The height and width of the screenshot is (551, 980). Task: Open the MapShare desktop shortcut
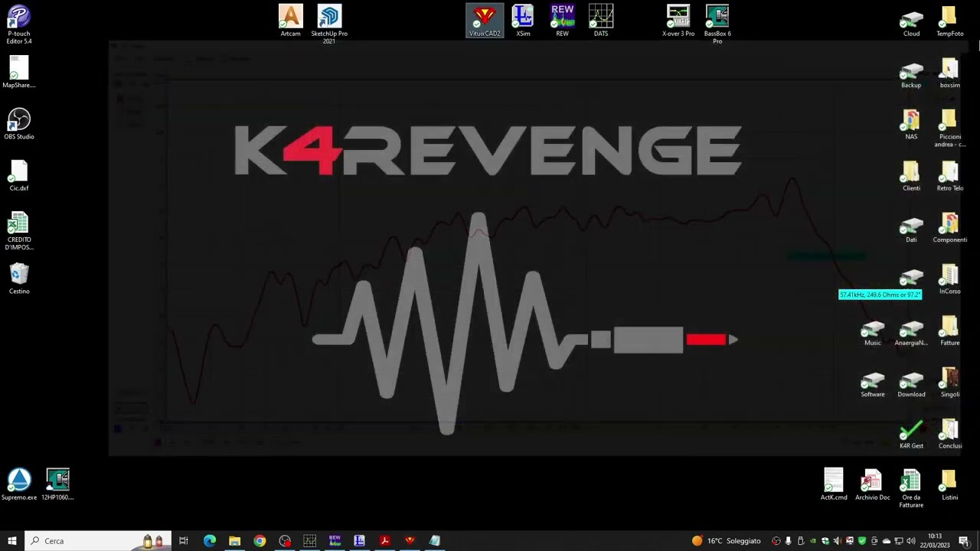pos(18,73)
